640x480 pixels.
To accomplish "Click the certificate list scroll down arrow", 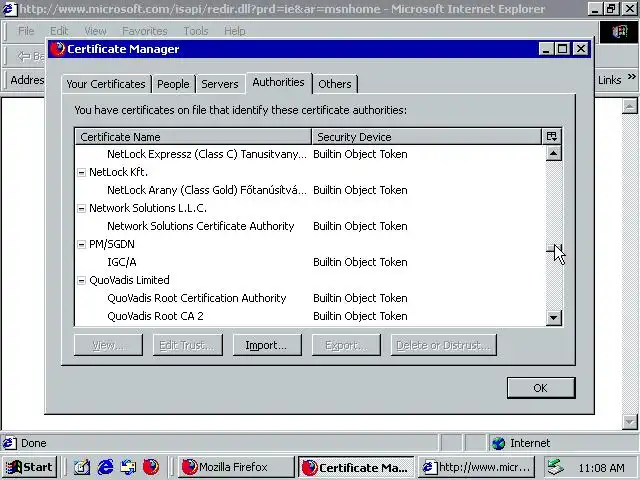I will click(x=553, y=317).
